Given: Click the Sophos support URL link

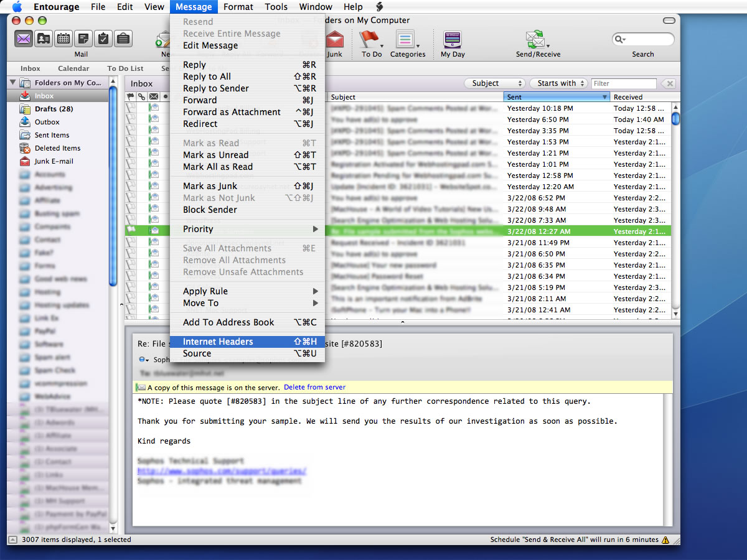Looking at the screenshot, I should 222,471.
